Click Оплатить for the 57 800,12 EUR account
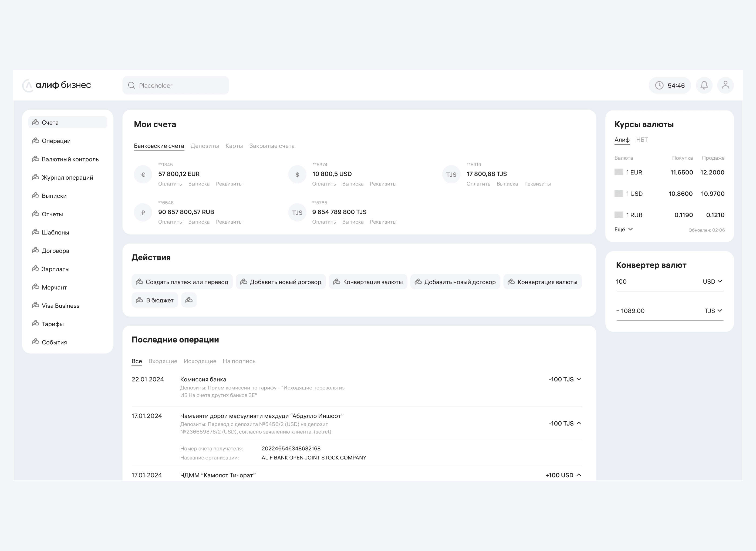 [170, 184]
